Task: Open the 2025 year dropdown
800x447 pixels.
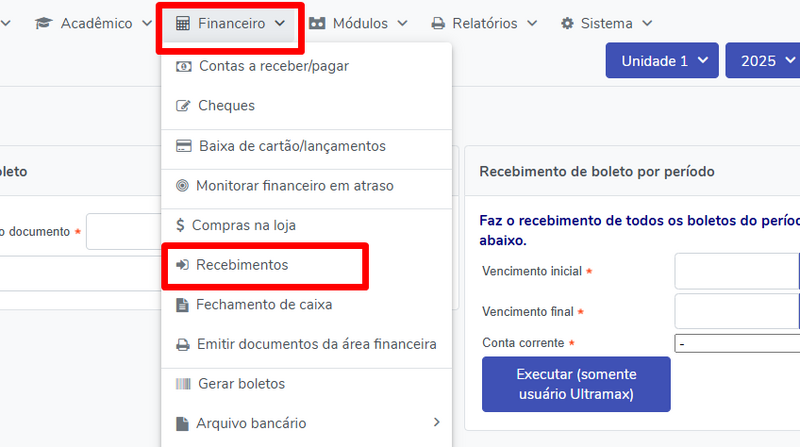Action: 763,61
